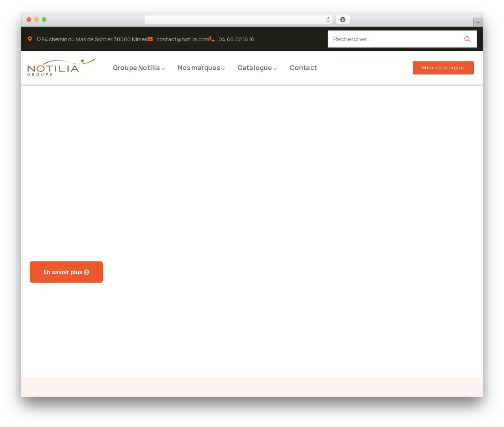Click the browser reload icon
The image size is (504, 427).
pyautogui.click(x=328, y=20)
